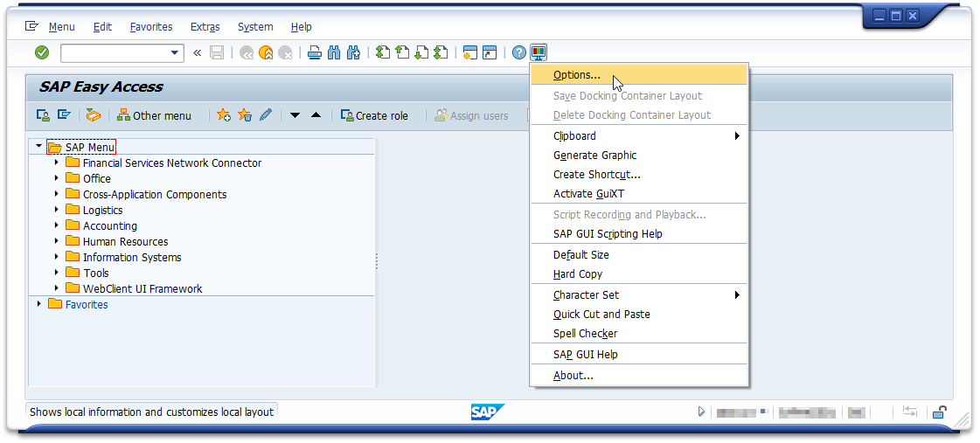This screenshot has height=443, width=980.
Task: Click the blue Help question-mark icon
Action: click(x=518, y=53)
